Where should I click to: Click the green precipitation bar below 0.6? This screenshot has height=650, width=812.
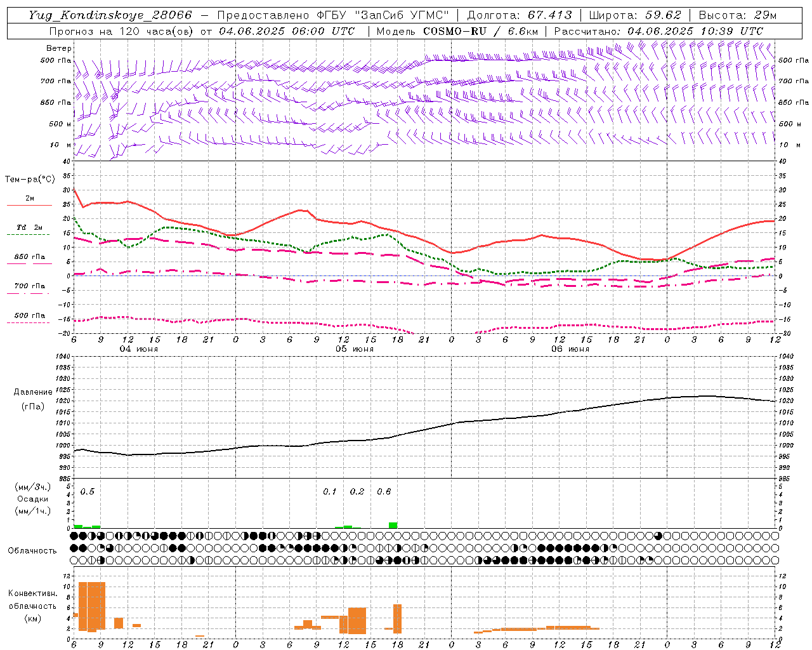[393, 525]
